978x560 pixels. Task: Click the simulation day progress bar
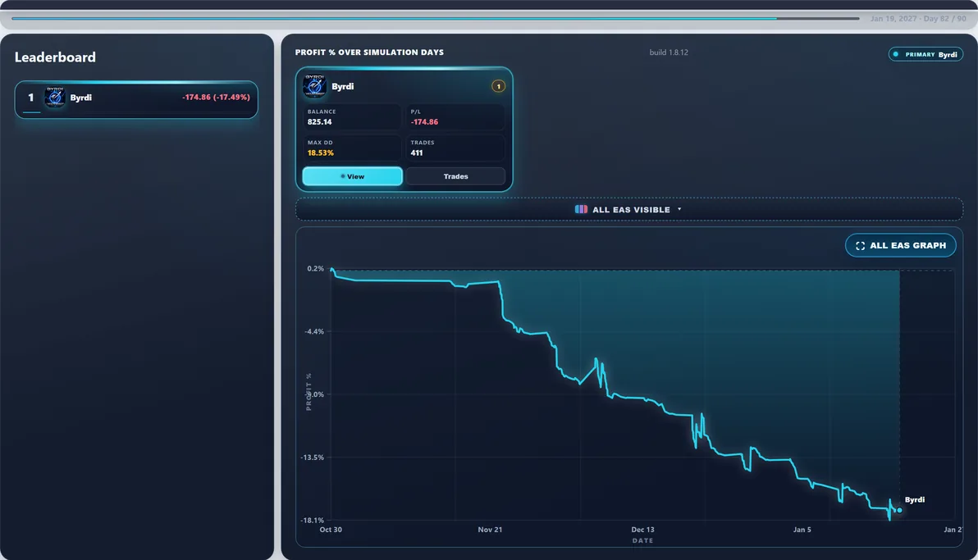coord(436,19)
